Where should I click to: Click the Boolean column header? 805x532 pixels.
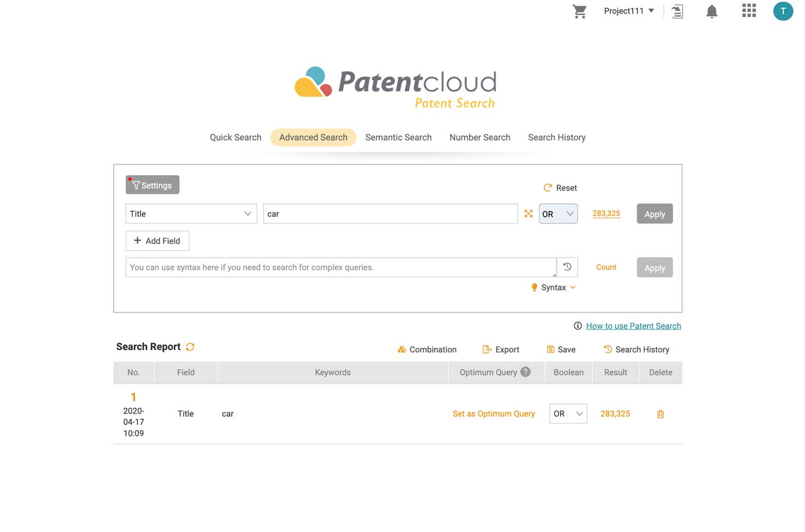point(568,372)
